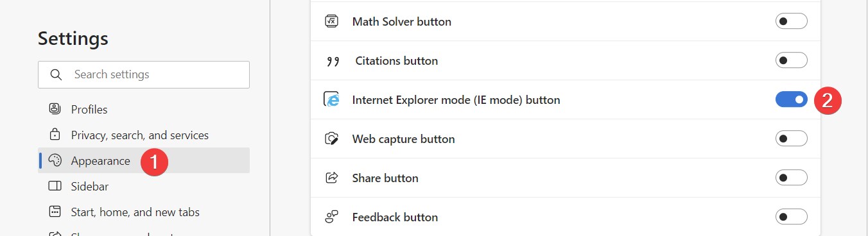
Task: Enable the Web capture button toggle
Action: [x=791, y=139]
